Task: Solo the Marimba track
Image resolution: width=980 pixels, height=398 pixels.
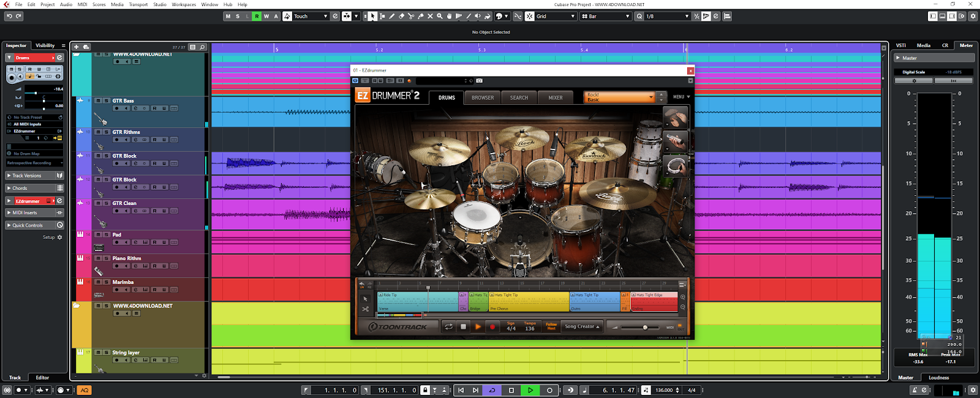Action: tap(106, 282)
